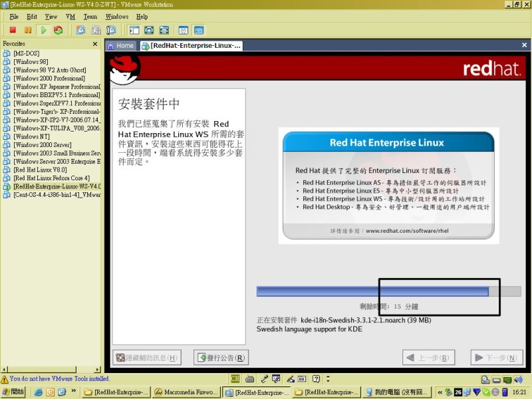This screenshot has width=532, height=399.
Task: Click the Favorites horizontal scrollbar
Action: click(51, 369)
